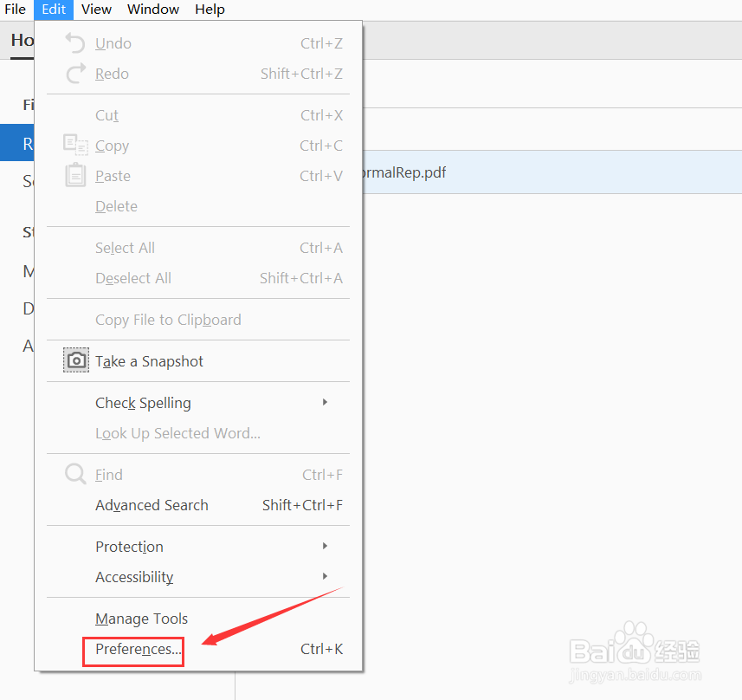Open the Accessibility submenu chevron
The height and width of the screenshot is (700, 742).
(326, 576)
